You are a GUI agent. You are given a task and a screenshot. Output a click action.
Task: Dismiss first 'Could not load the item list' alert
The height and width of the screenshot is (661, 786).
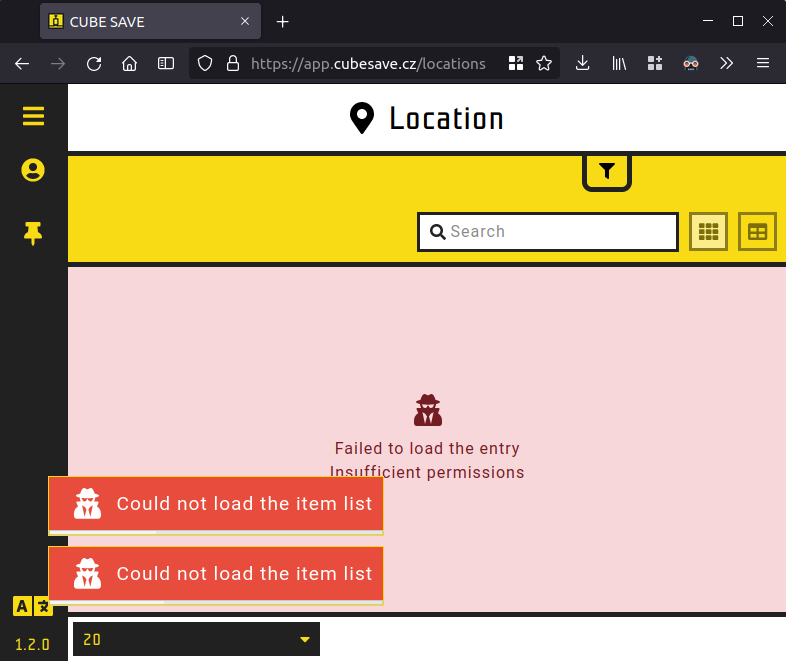click(x=216, y=504)
